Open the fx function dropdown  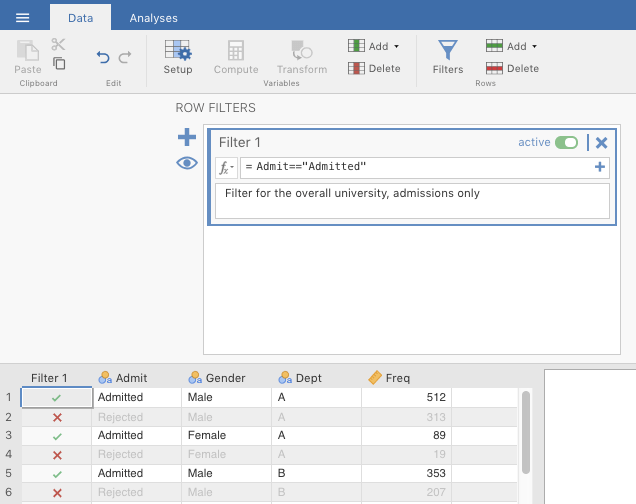click(x=226, y=167)
